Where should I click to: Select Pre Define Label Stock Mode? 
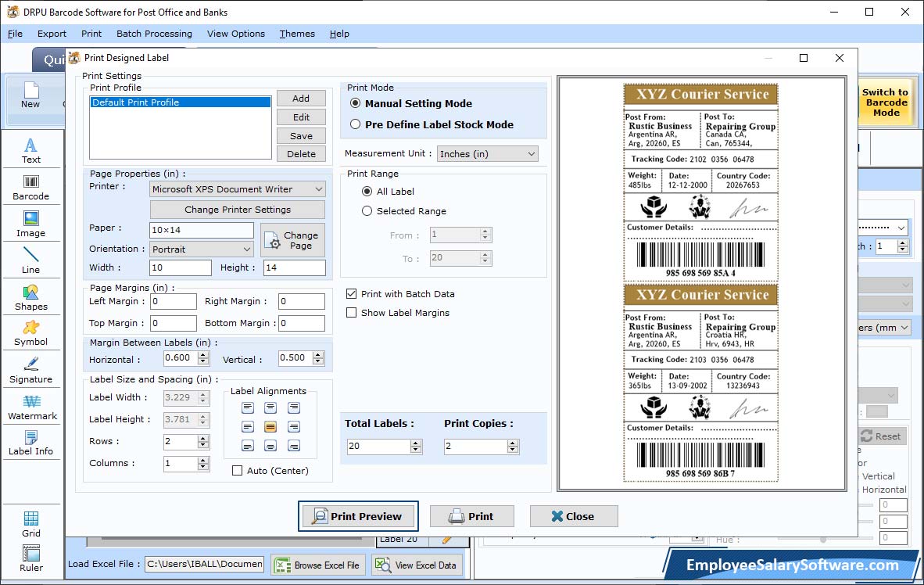pos(356,124)
